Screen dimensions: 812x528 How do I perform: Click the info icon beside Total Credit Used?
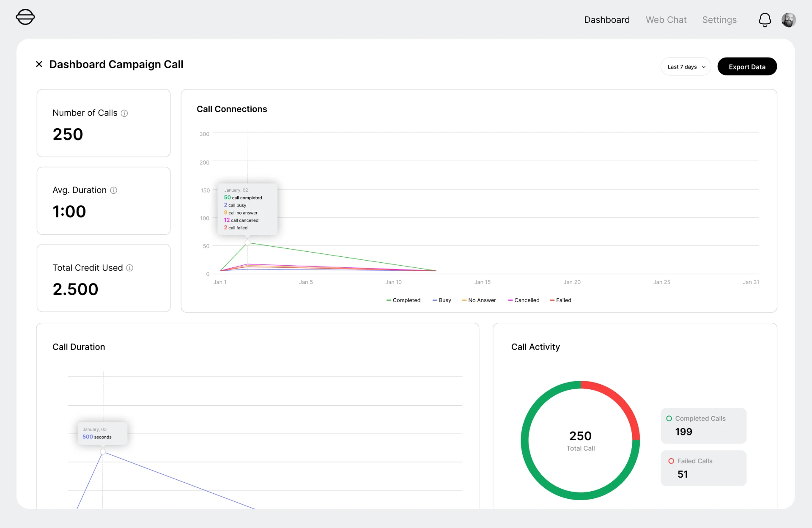[x=130, y=268]
